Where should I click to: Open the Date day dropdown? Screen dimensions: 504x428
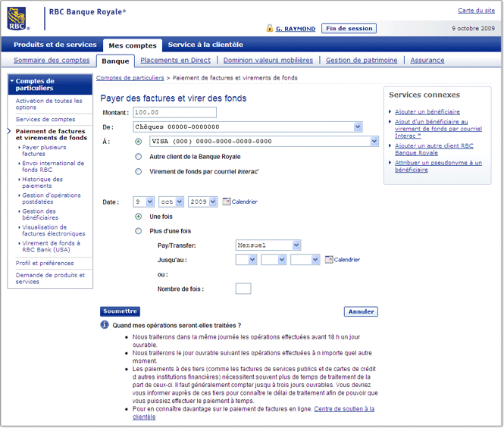144,202
